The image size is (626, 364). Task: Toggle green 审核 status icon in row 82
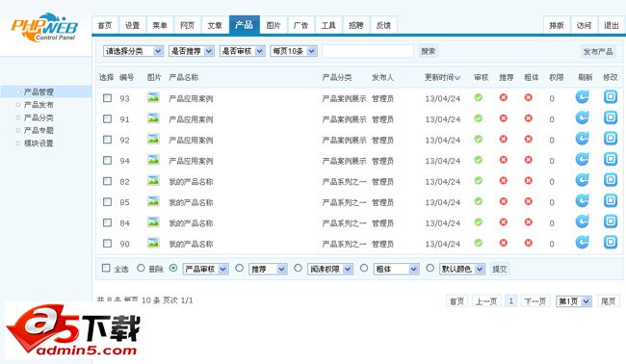coord(479,180)
